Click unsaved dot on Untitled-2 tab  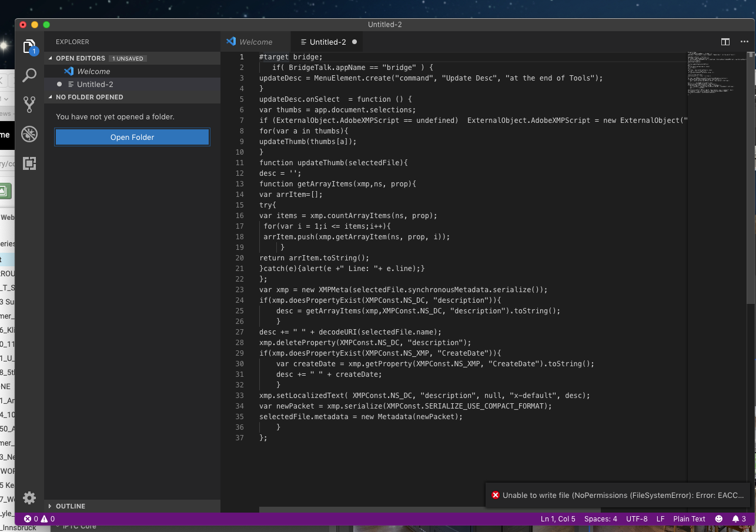click(354, 42)
